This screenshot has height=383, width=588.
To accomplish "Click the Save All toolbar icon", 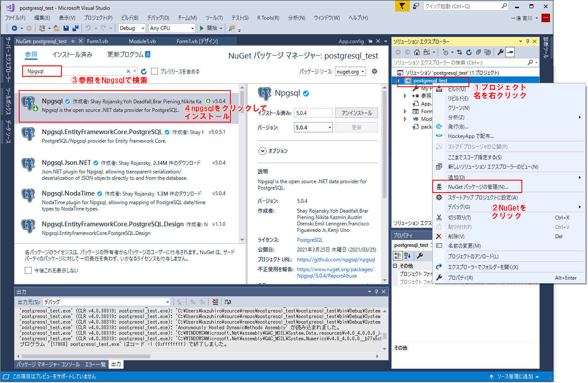I will point(76,28).
